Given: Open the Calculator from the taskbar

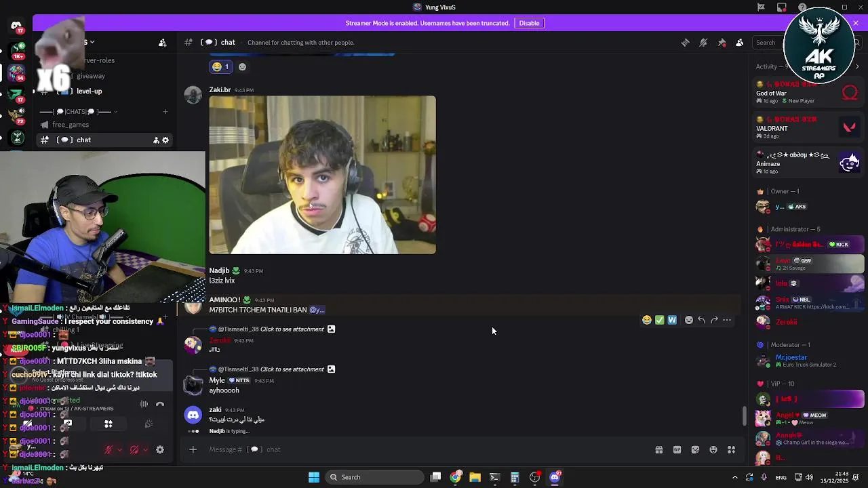Looking at the screenshot, I should point(515,477).
